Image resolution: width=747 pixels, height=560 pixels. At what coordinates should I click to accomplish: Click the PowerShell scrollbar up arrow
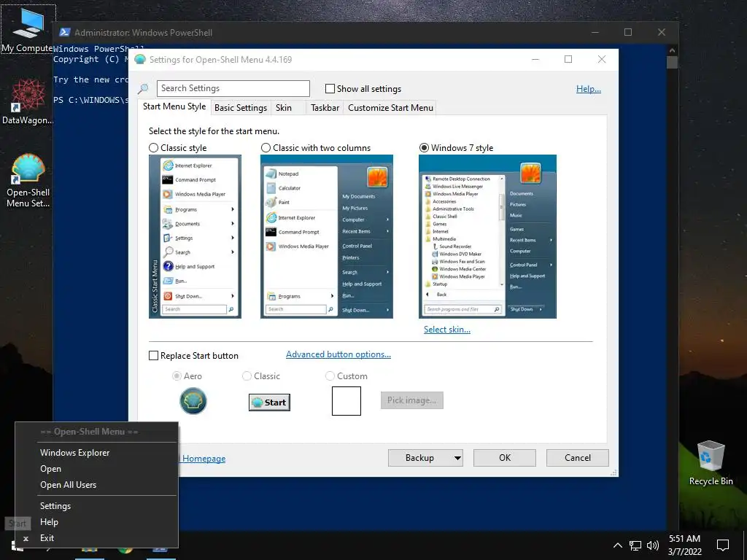672,50
